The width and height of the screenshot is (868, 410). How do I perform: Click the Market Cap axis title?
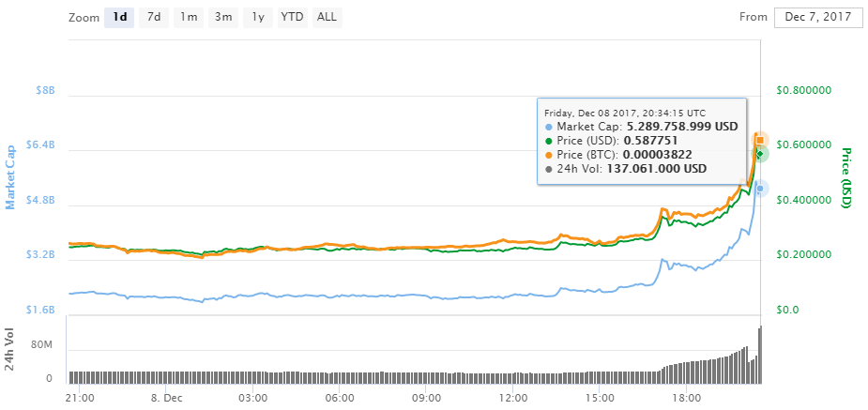(x=10, y=175)
